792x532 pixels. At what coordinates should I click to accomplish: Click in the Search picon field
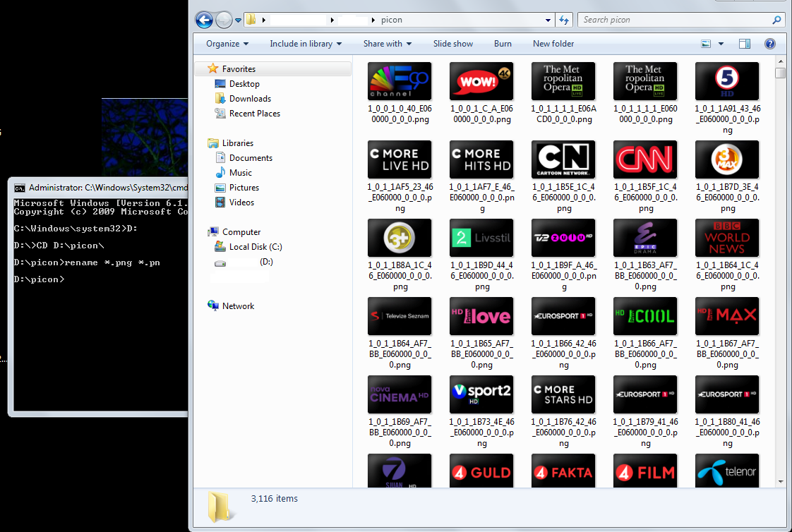(674, 20)
